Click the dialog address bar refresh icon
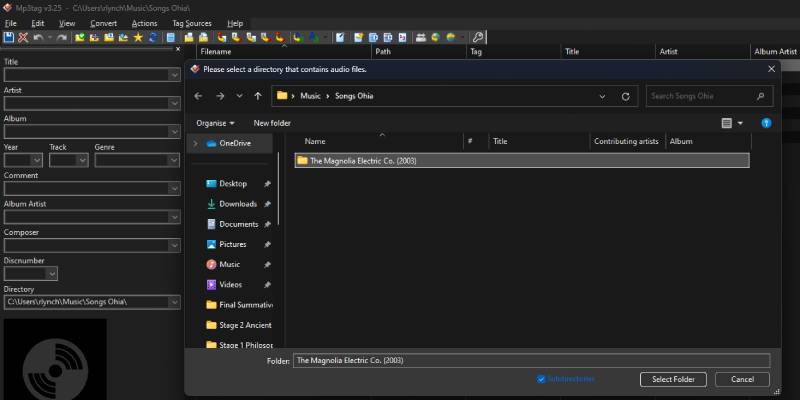The image size is (800, 400). click(x=626, y=96)
